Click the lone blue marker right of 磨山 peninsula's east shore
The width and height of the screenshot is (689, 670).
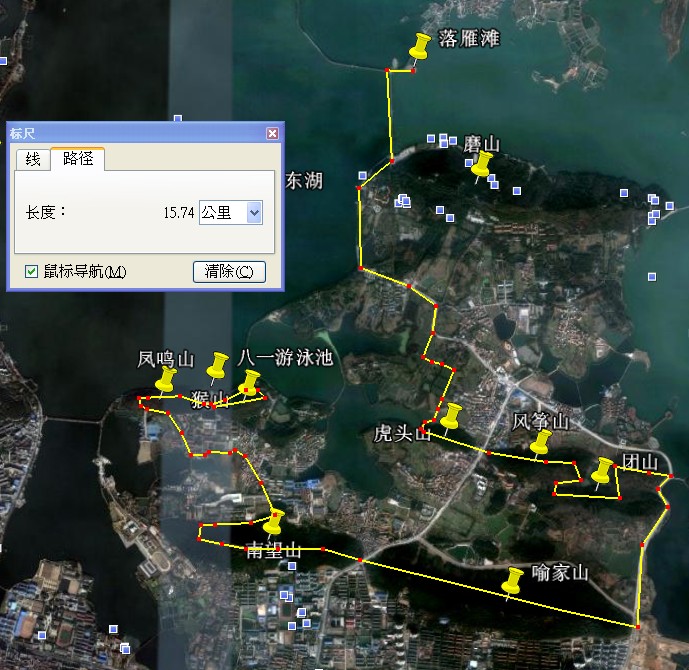652,277
